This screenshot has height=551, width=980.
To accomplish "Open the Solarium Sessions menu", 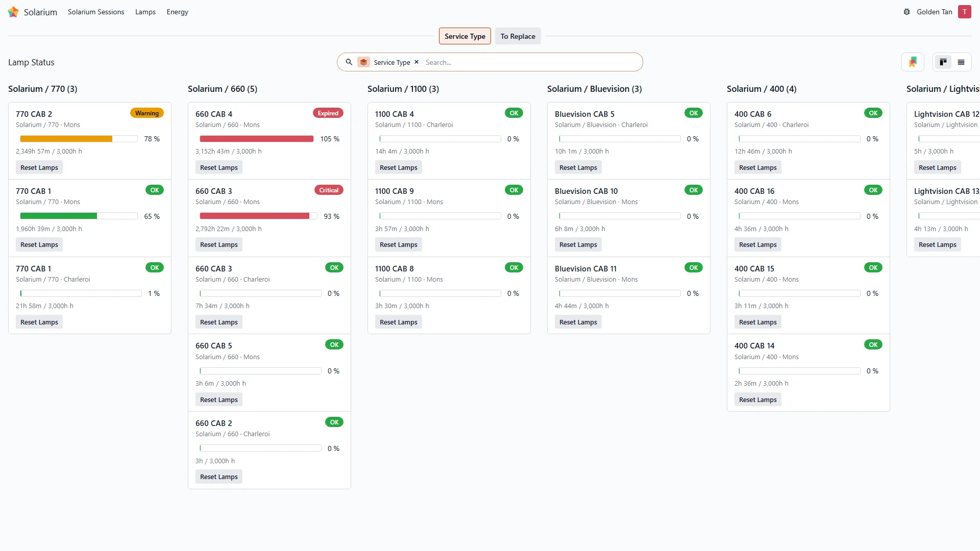I will tap(96, 12).
